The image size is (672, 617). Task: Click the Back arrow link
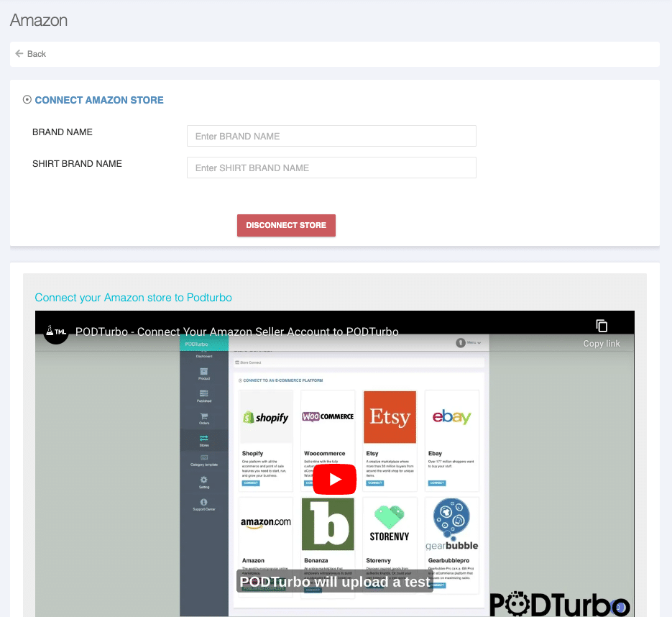(x=31, y=54)
